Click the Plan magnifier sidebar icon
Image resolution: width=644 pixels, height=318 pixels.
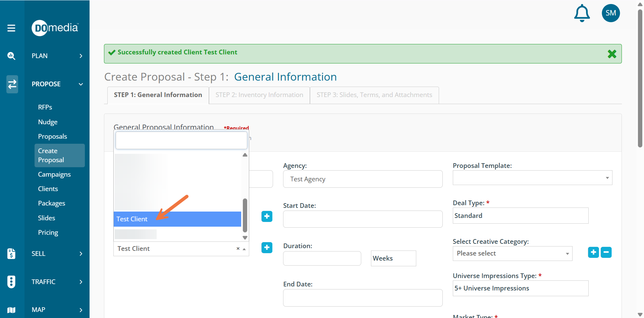click(11, 56)
